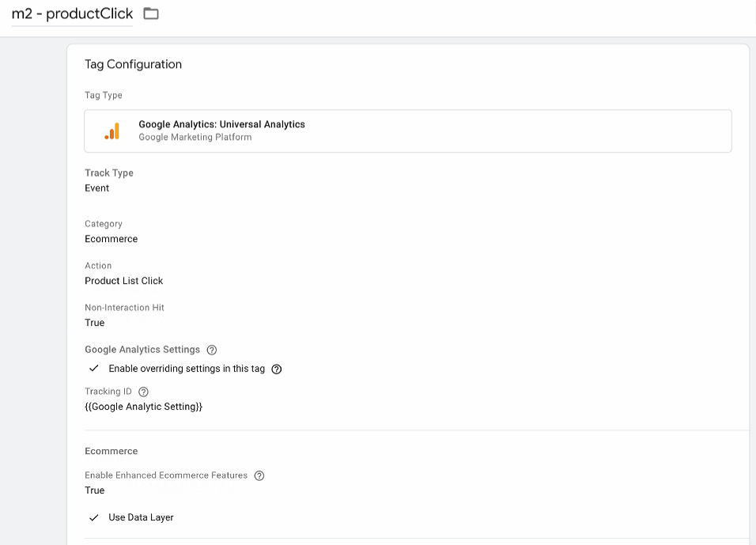756x545 pixels.
Task: Click the Action value 'Product List Click'
Action: pyautogui.click(x=123, y=281)
